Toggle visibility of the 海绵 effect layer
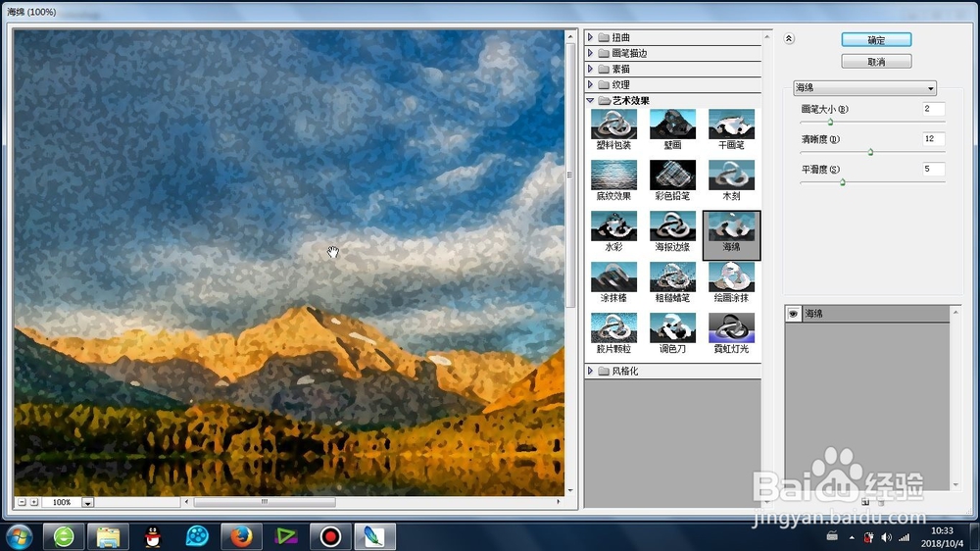This screenshot has width=980, height=551. coord(793,314)
